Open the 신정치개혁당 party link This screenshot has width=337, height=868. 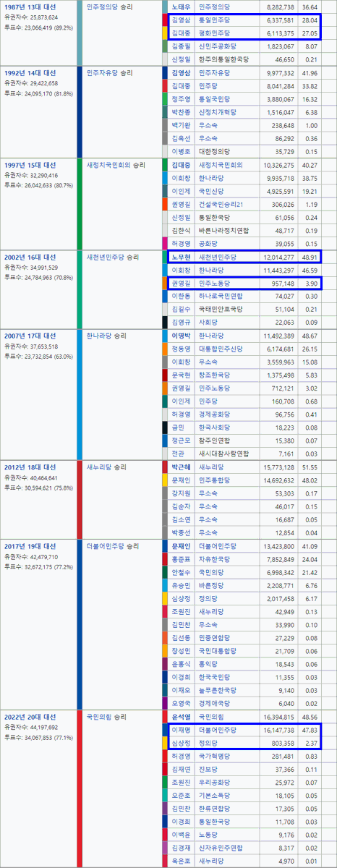[219, 112]
